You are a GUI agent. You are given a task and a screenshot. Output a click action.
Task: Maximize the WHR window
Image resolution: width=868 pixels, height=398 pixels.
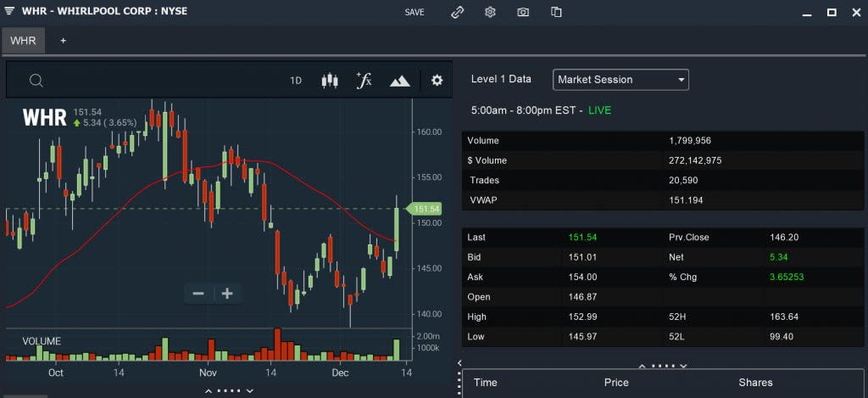(x=832, y=12)
